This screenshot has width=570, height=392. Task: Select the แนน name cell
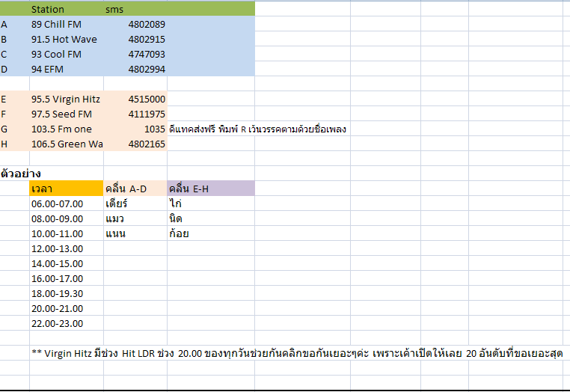pyautogui.click(x=135, y=233)
